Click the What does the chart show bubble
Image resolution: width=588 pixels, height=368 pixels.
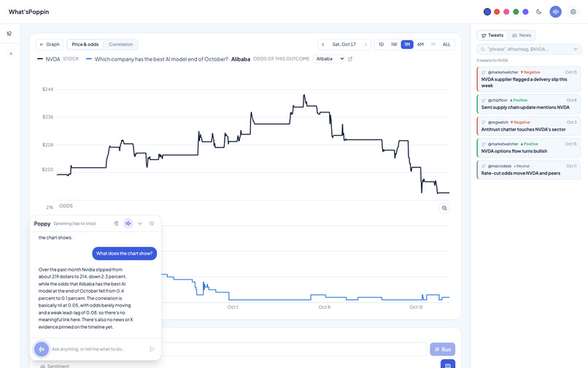[125, 253]
